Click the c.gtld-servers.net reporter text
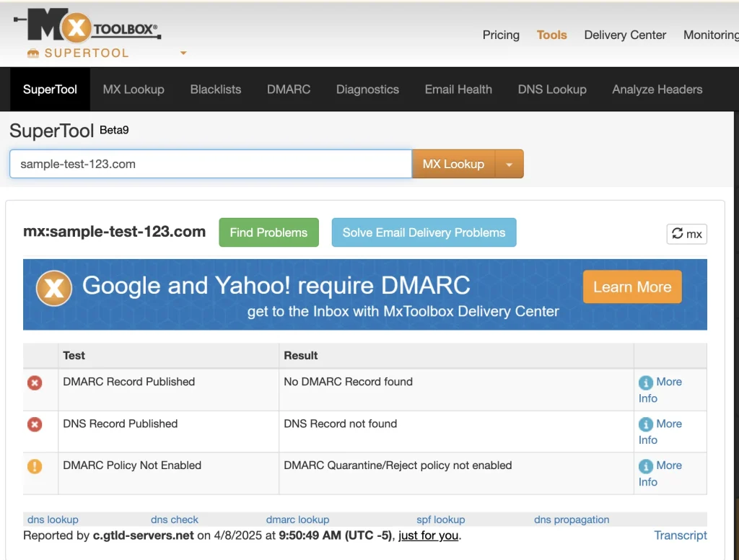The width and height of the screenshot is (739, 560). click(144, 535)
